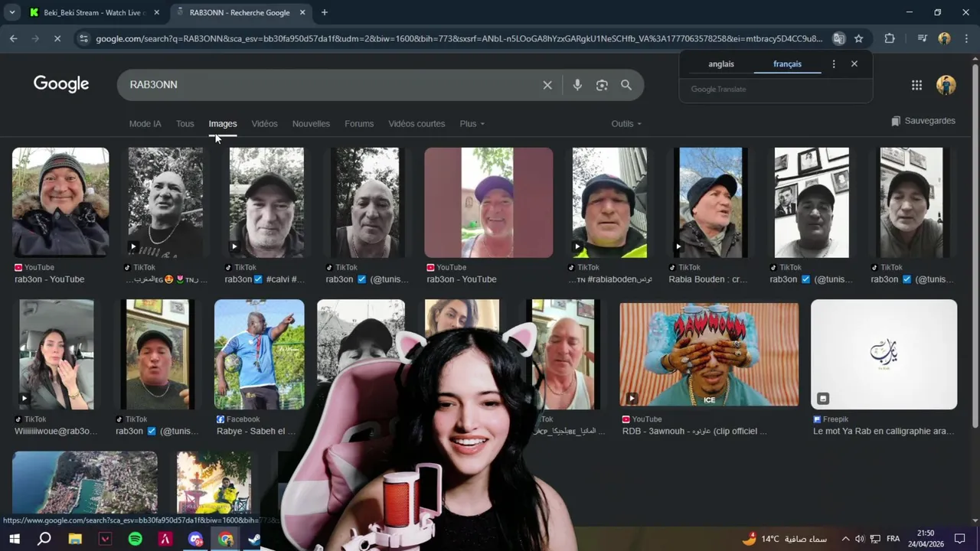This screenshot has height=551, width=980.
Task: Open the Google account avatar on page
Action: point(946,85)
